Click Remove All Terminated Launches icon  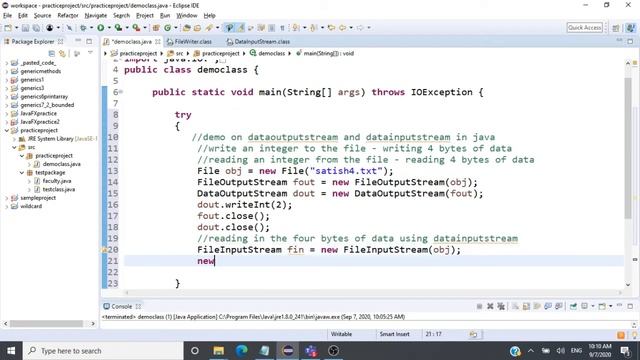point(501,306)
